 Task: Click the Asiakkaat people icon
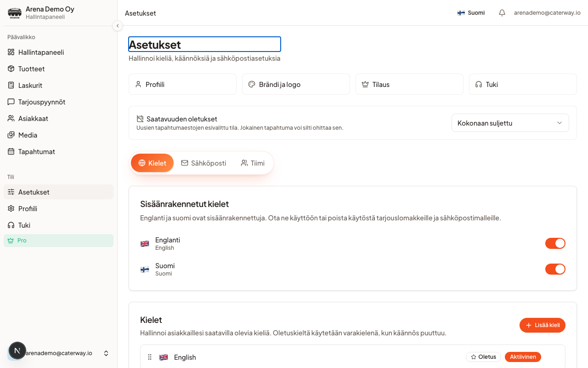(x=11, y=119)
